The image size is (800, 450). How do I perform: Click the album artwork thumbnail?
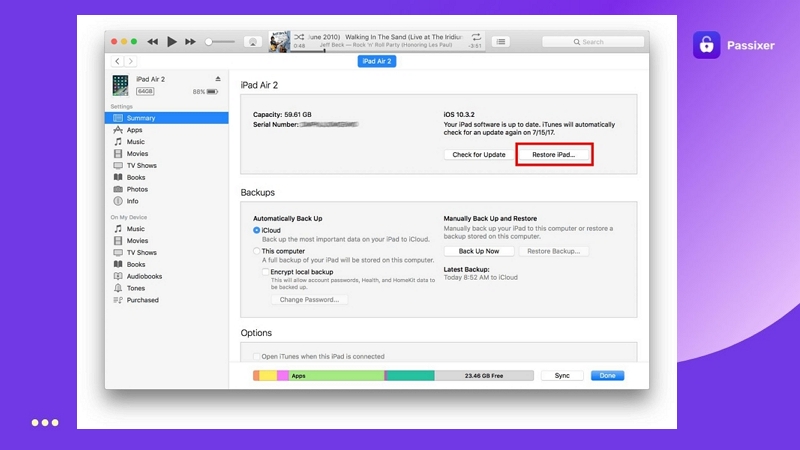[x=279, y=41]
